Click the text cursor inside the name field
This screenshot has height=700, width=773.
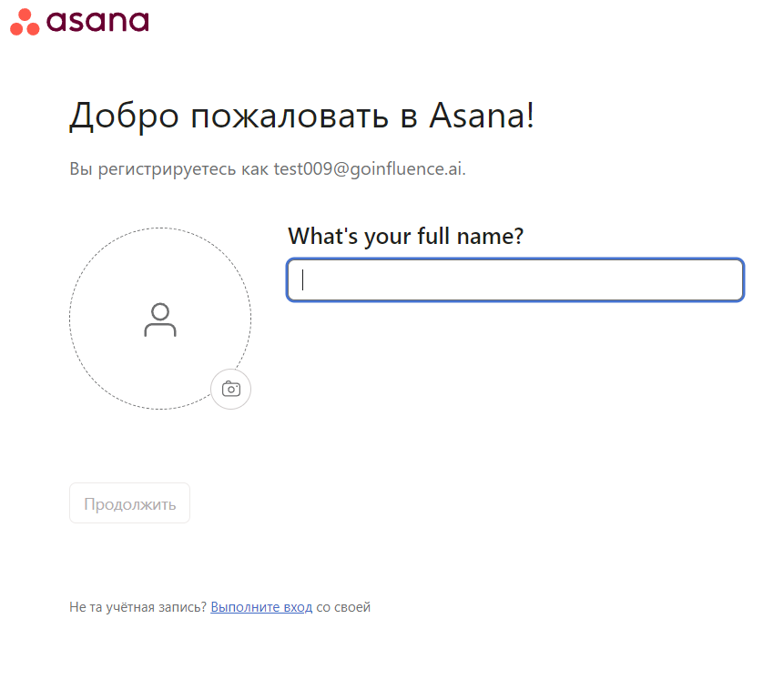303,280
